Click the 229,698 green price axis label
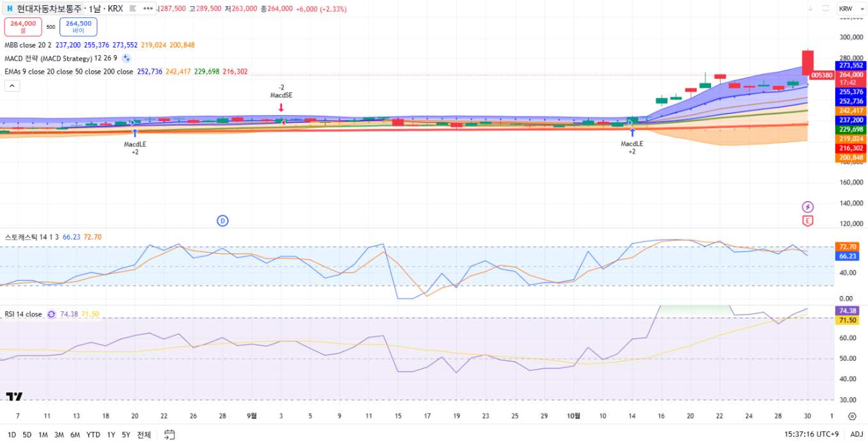The image size is (868, 444). click(x=851, y=129)
